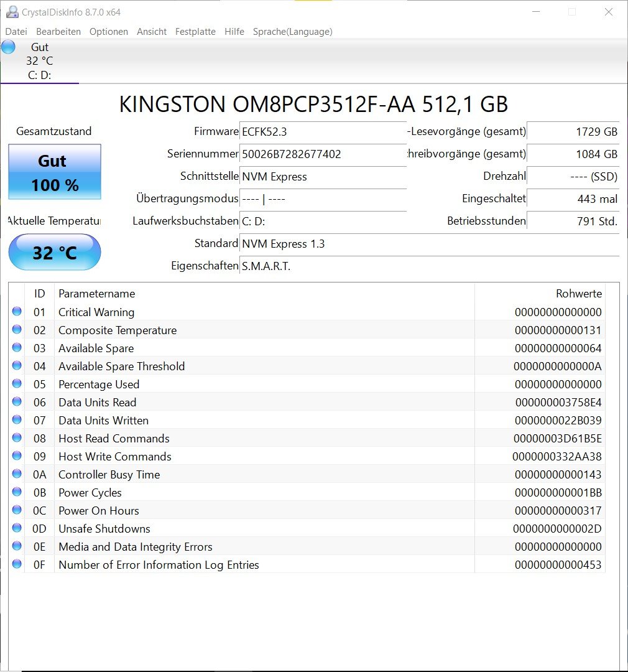Click the 32 °C temperature button

[55, 253]
